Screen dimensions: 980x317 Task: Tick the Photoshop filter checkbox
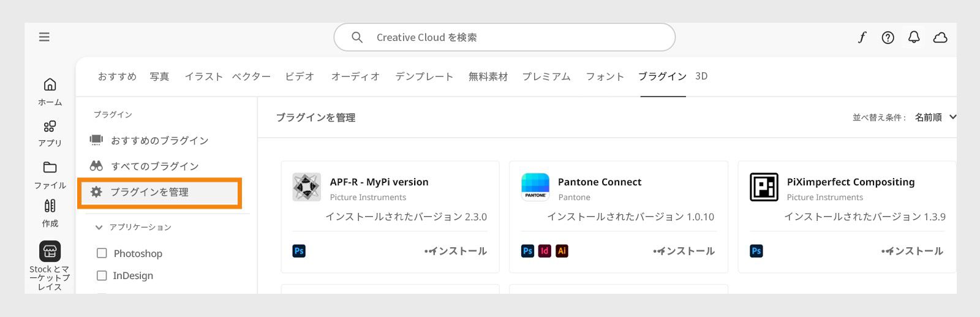coord(102,253)
